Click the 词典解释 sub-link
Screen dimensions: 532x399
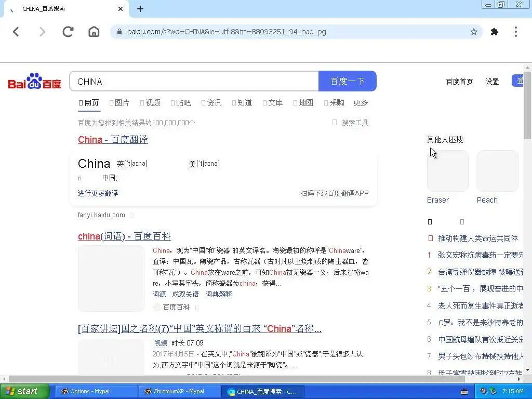click(219, 294)
